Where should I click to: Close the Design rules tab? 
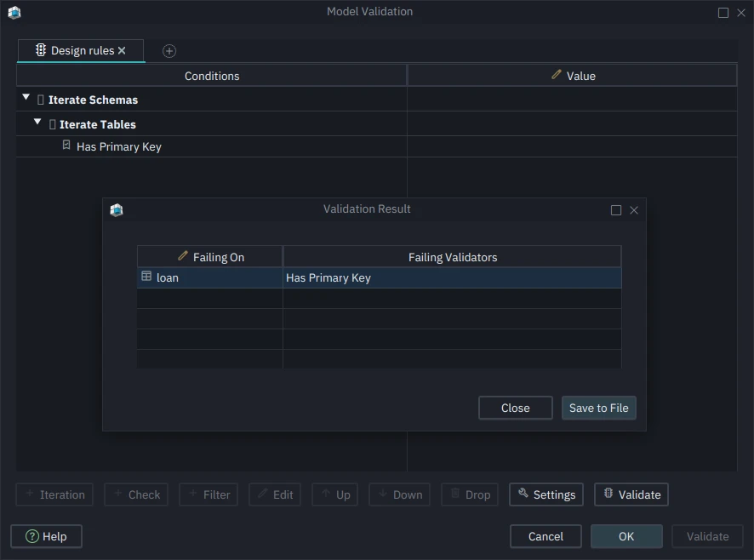pyautogui.click(x=122, y=50)
